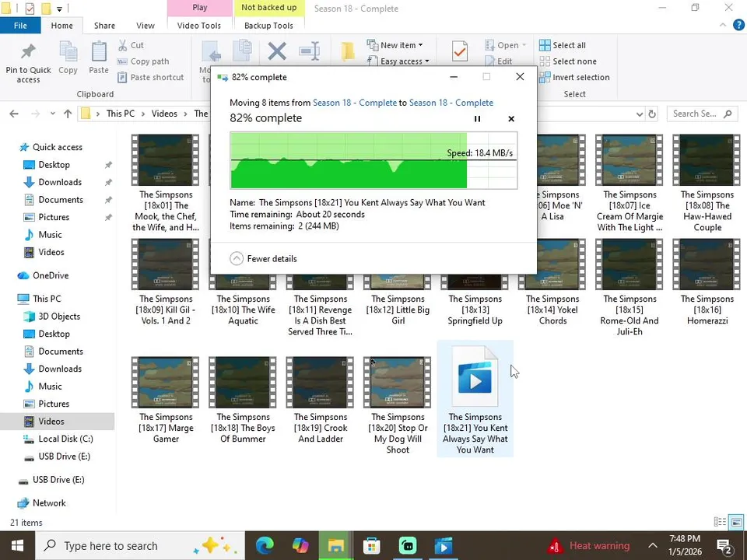747x560 pixels.
Task: Switch to large thumbnails view icon
Action: click(736, 523)
